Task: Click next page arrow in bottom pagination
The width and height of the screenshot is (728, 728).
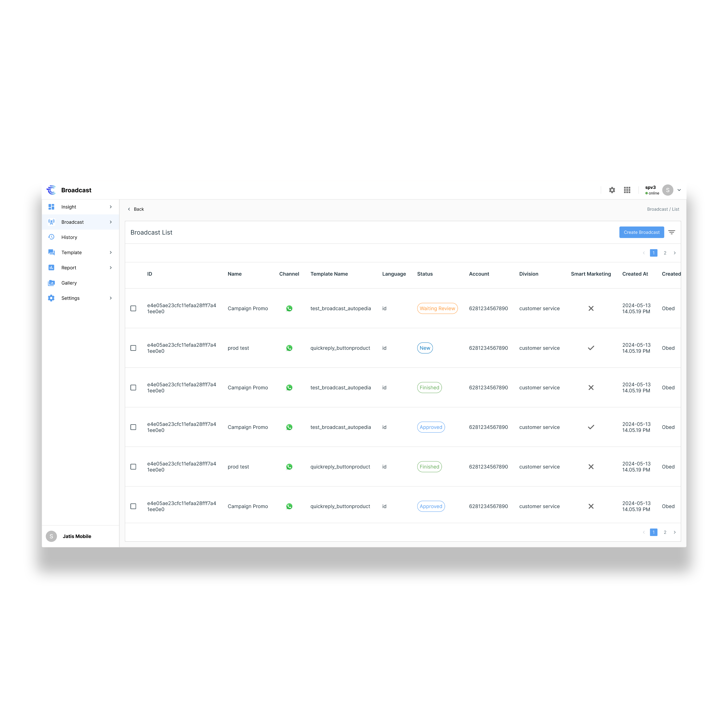Action: [674, 532]
